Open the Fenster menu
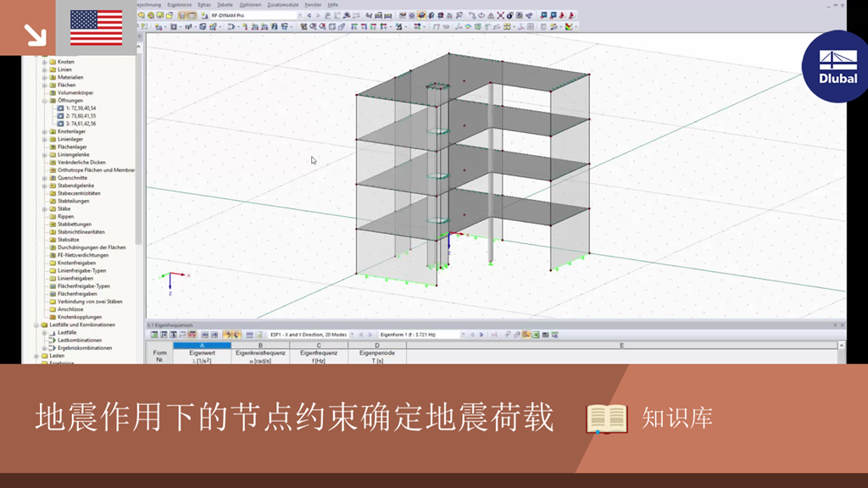This screenshot has height=488, width=868. pyautogui.click(x=314, y=5)
